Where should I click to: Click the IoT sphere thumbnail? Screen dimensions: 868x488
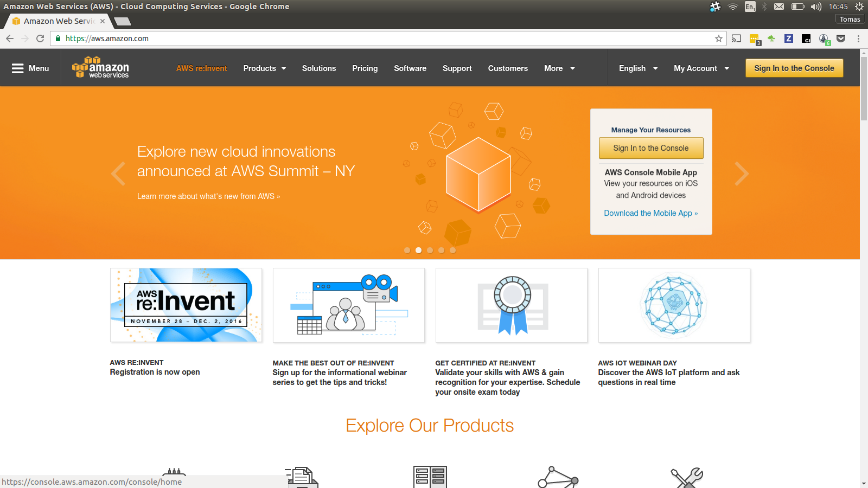click(x=674, y=305)
